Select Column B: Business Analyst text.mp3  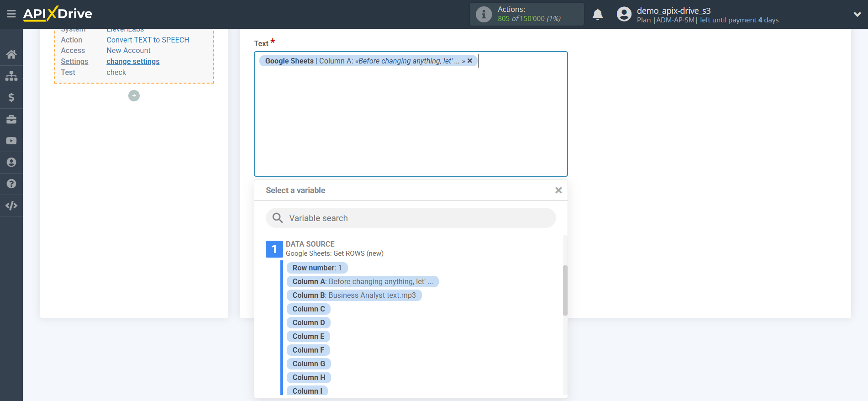point(354,295)
